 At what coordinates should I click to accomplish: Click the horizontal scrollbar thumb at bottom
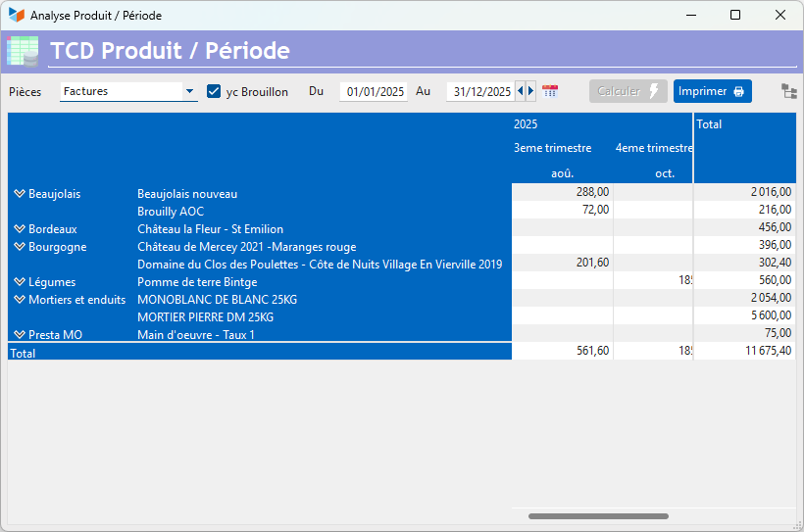pos(598,515)
